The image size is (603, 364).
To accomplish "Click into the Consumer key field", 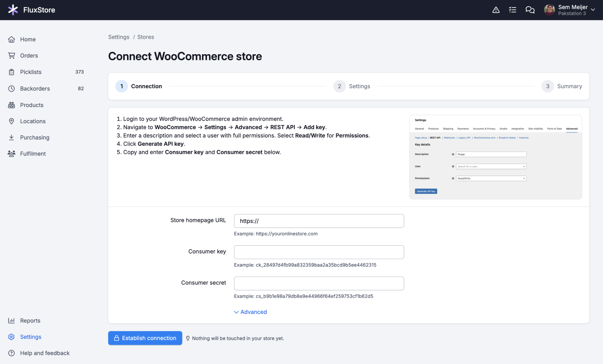I will [319, 252].
